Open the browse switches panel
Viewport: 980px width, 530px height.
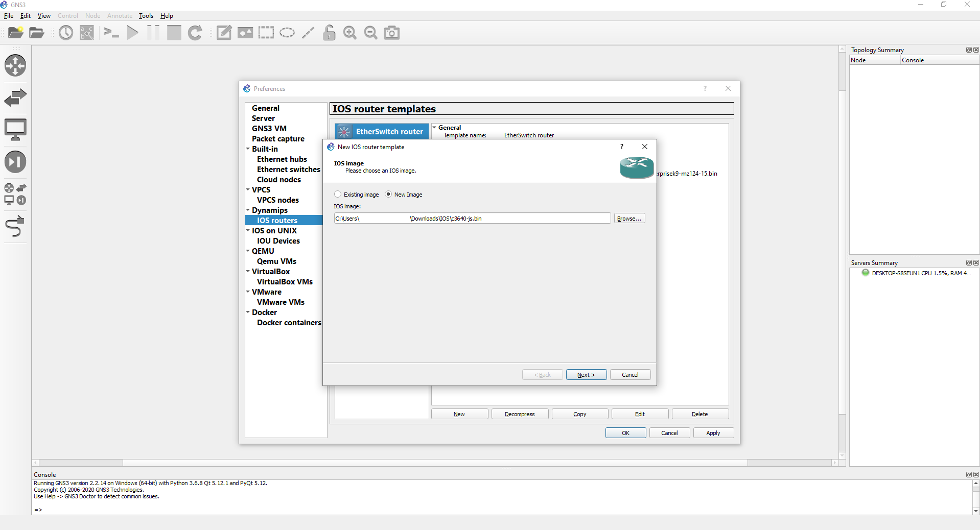pyautogui.click(x=15, y=97)
